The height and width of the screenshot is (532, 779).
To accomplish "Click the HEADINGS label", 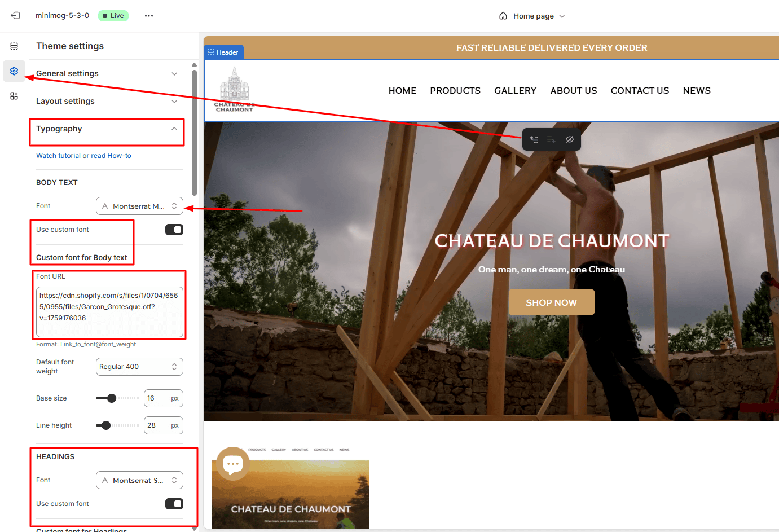I will point(55,457).
